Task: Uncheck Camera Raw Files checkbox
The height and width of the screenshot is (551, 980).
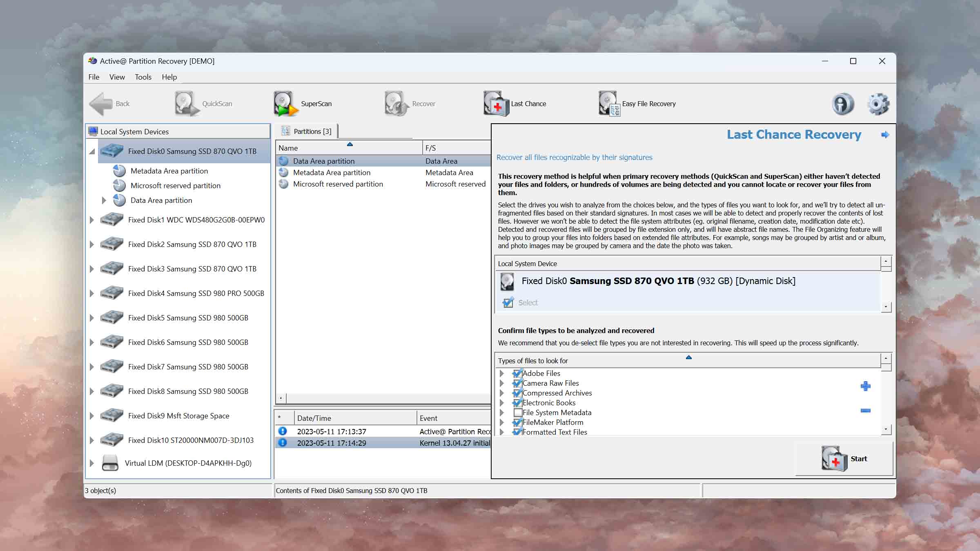Action: point(517,383)
